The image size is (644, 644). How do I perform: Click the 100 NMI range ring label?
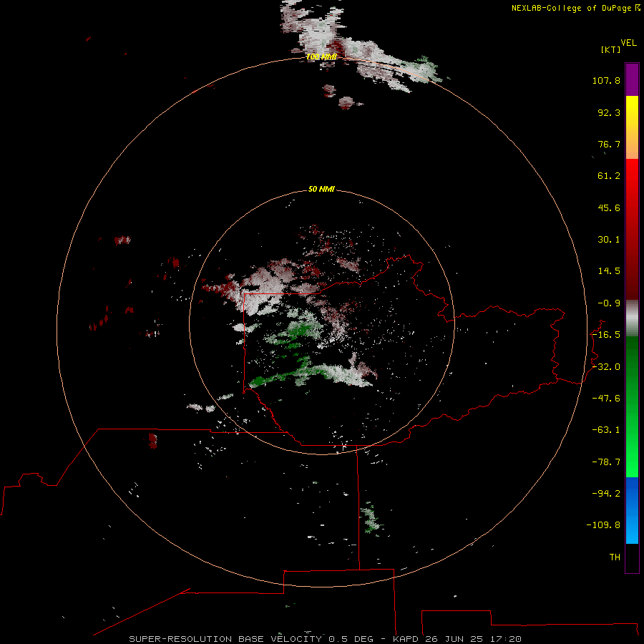coord(321,57)
